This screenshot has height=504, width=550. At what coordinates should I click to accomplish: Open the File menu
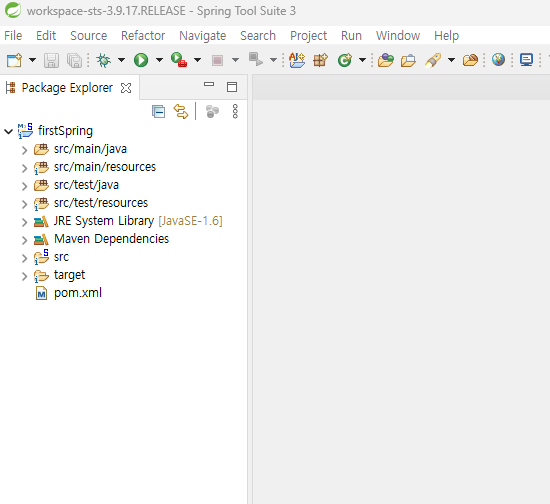(13, 35)
